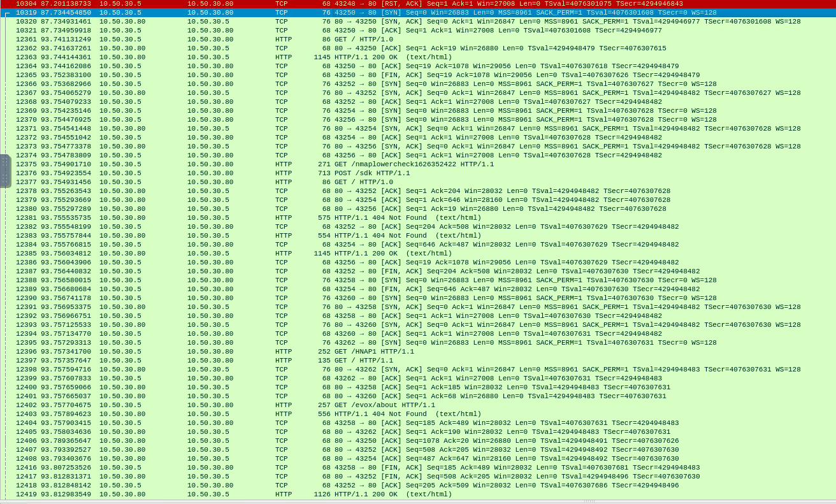Screen dimensions: 836x504
Task: Click packet 12398 SYN, ACK to port 43262
Action: click(382, 370)
